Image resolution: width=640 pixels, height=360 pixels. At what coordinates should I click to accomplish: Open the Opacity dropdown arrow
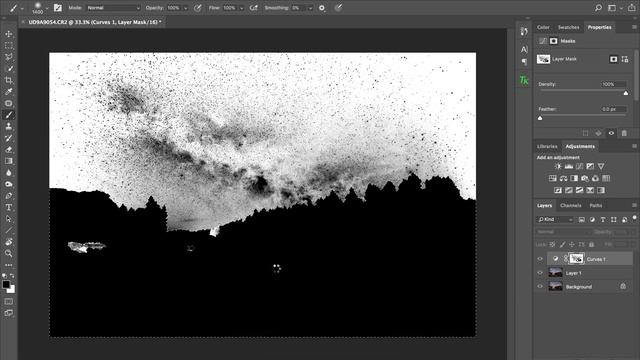tap(186, 8)
